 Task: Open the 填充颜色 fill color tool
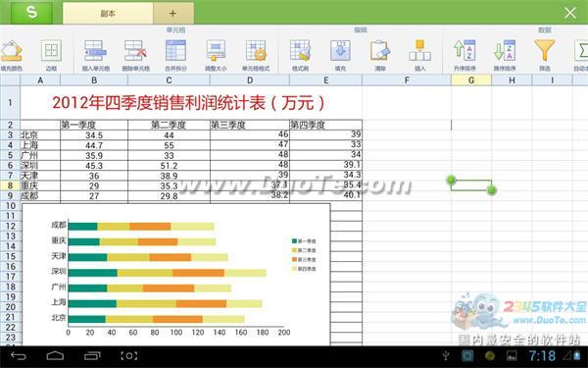pyautogui.click(x=11, y=55)
